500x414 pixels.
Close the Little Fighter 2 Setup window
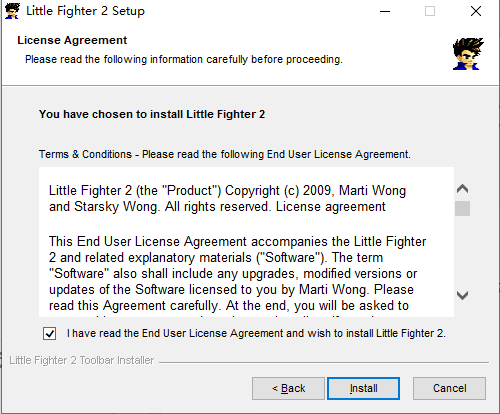pyautogui.click(x=476, y=11)
